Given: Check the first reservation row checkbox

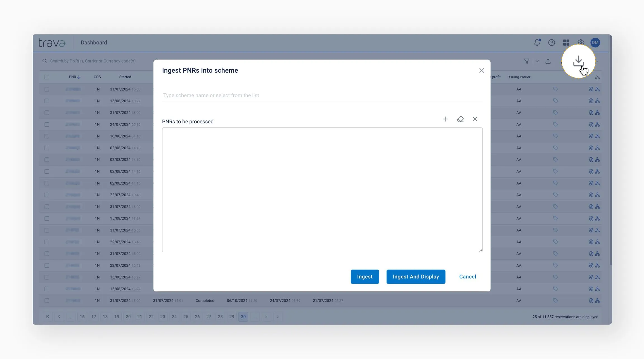Looking at the screenshot, I should click(x=47, y=89).
